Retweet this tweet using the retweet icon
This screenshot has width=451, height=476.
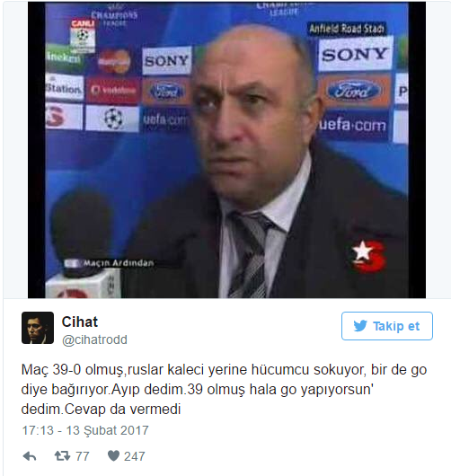[62, 456]
